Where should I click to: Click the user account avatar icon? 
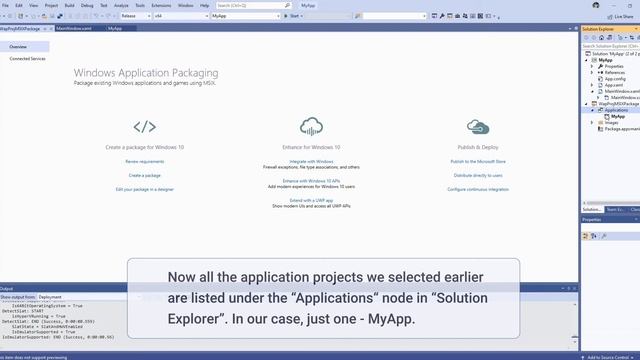(x=596, y=5)
